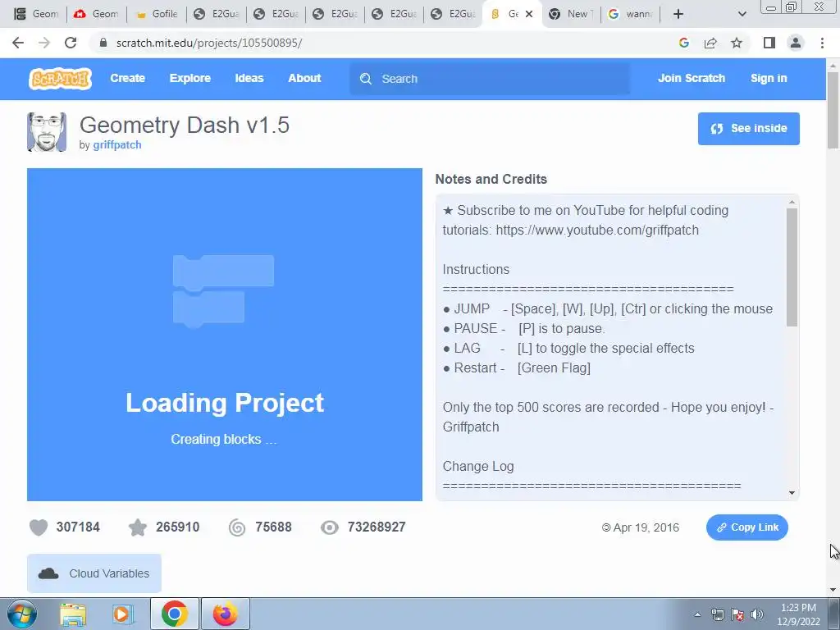Switch to the first E2Gua tab
The height and width of the screenshot is (630, 840).
tap(217, 14)
